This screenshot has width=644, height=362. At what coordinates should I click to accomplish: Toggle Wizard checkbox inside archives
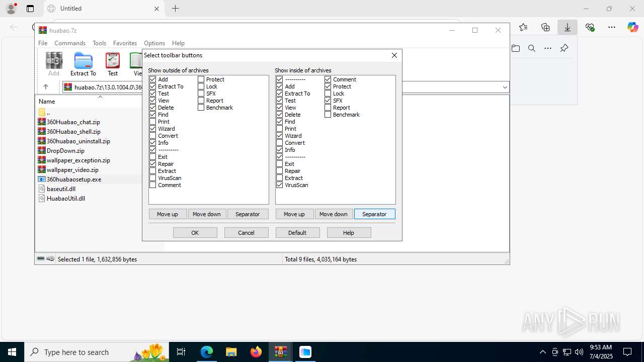click(280, 136)
